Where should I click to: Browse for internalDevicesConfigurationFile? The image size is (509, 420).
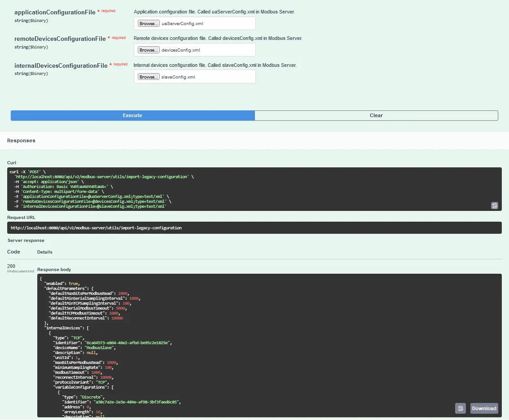click(x=149, y=77)
